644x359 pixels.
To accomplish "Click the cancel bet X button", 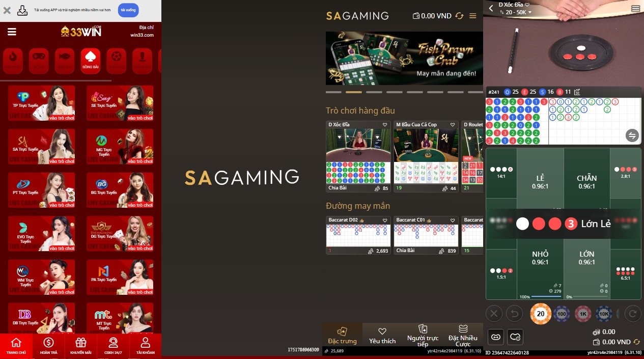I will click(494, 313).
